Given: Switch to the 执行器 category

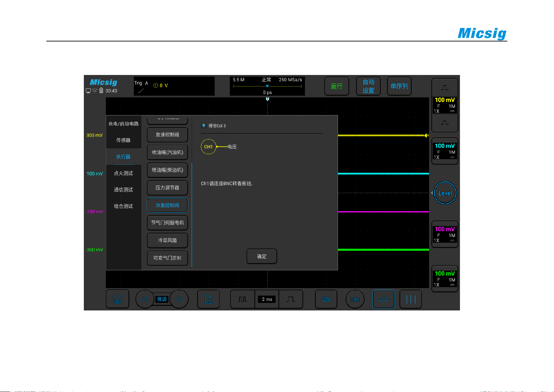Looking at the screenshot, I should (124, 157).
